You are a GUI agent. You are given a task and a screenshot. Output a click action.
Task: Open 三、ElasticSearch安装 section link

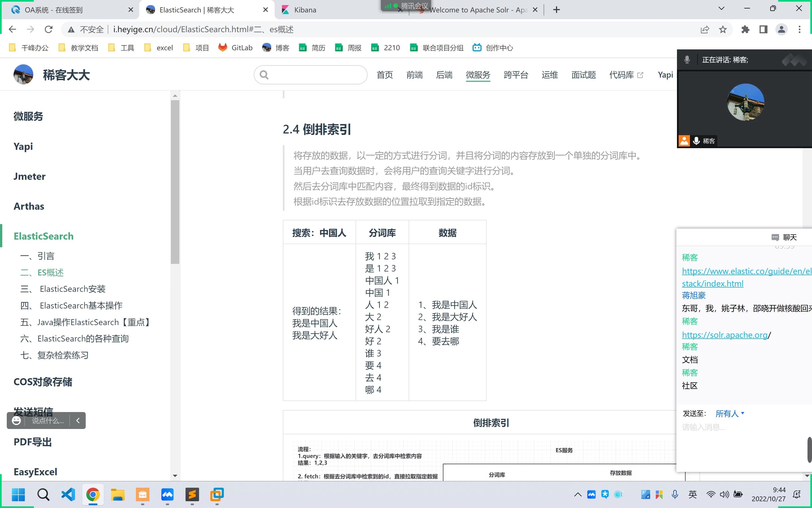click(63, 289)
